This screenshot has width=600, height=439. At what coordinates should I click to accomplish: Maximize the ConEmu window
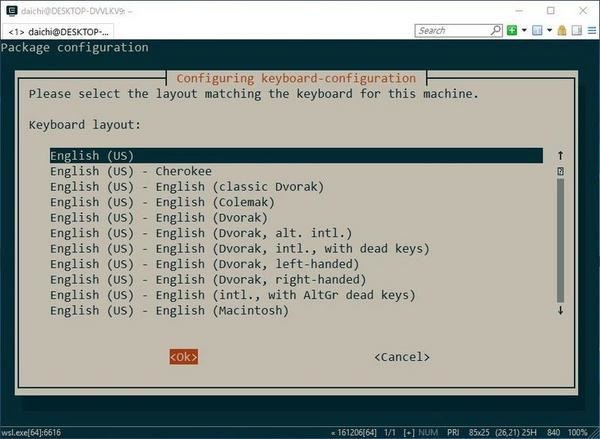[x=551, y=11]
